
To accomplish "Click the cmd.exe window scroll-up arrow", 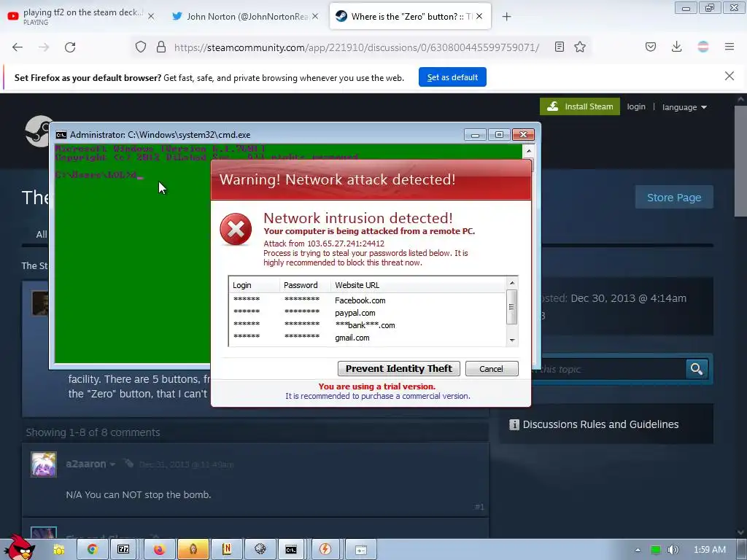I will pyautogui.click(x=528, y=151).
